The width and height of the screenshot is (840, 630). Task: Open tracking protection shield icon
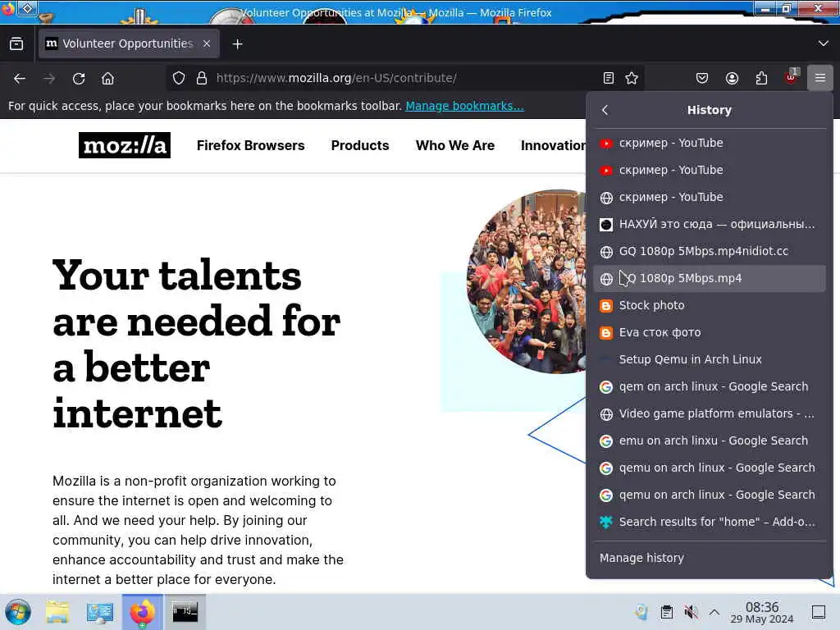[x=179, y=78]
